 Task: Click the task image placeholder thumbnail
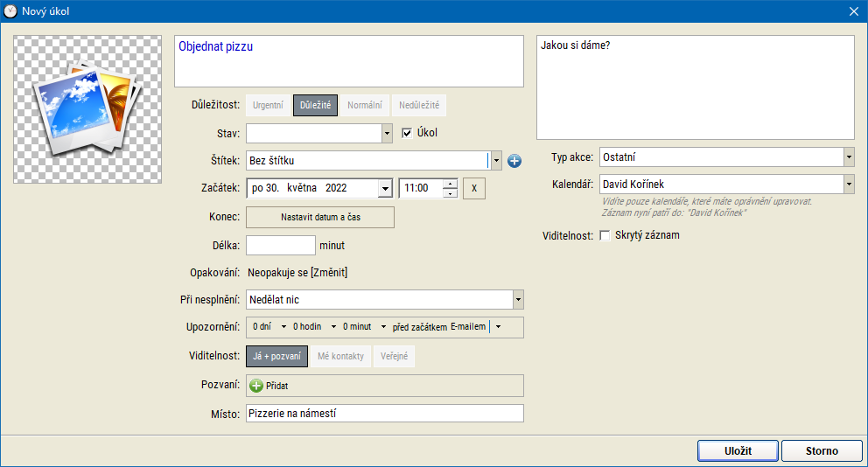click(87, 109)
